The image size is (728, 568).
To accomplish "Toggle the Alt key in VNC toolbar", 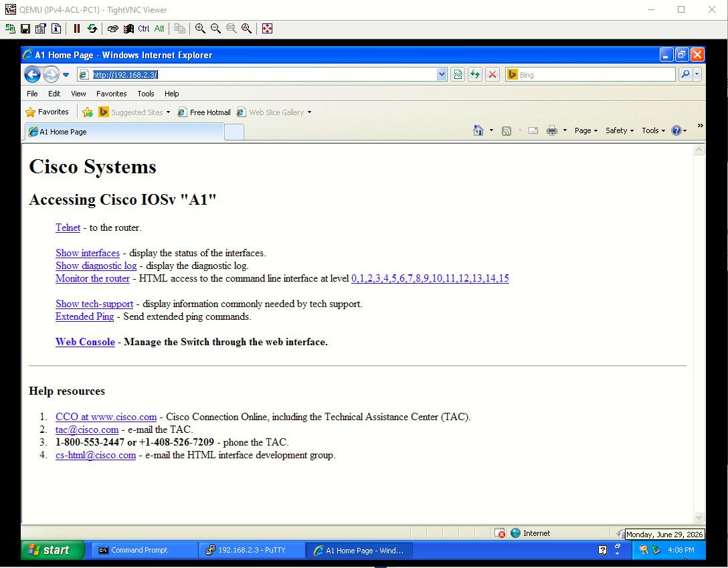I will (159, 29).
